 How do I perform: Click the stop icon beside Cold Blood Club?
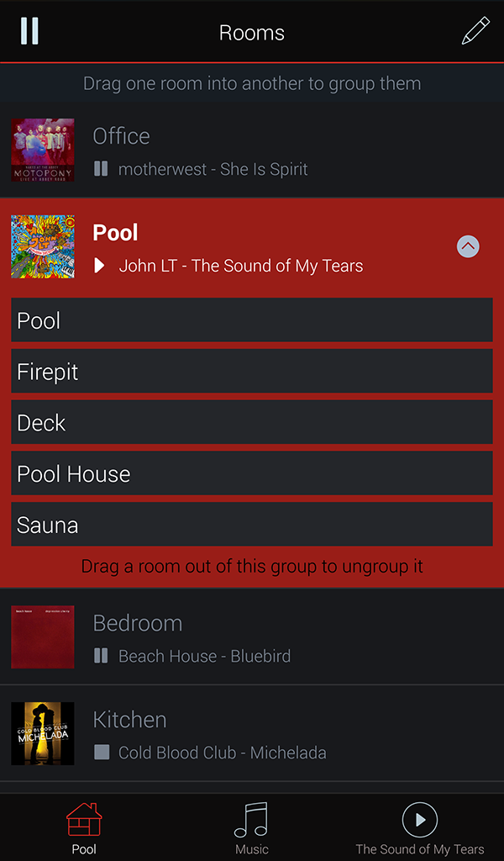102,753
